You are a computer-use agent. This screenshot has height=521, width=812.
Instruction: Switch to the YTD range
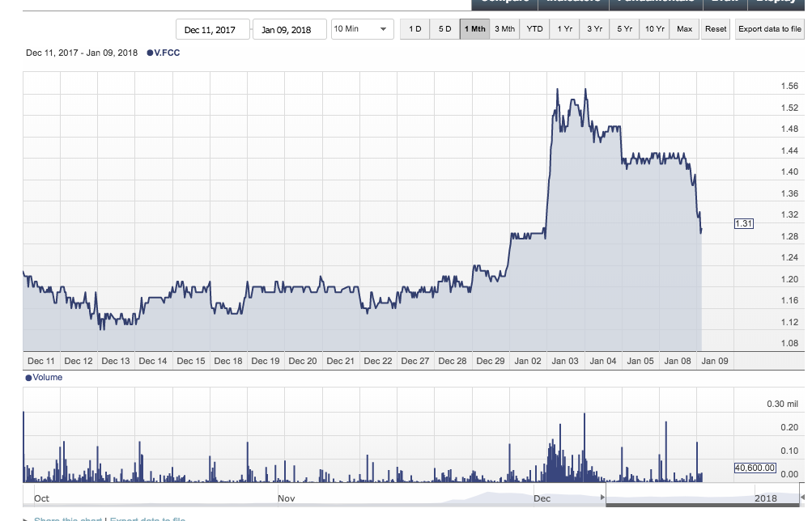point(534,29)
